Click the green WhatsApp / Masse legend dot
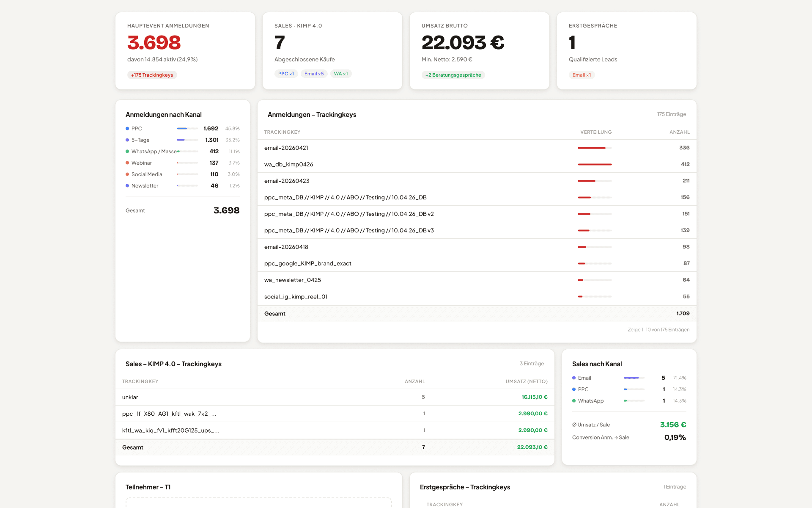This screenshot has width=812, height=508. [x=127, y=152]
